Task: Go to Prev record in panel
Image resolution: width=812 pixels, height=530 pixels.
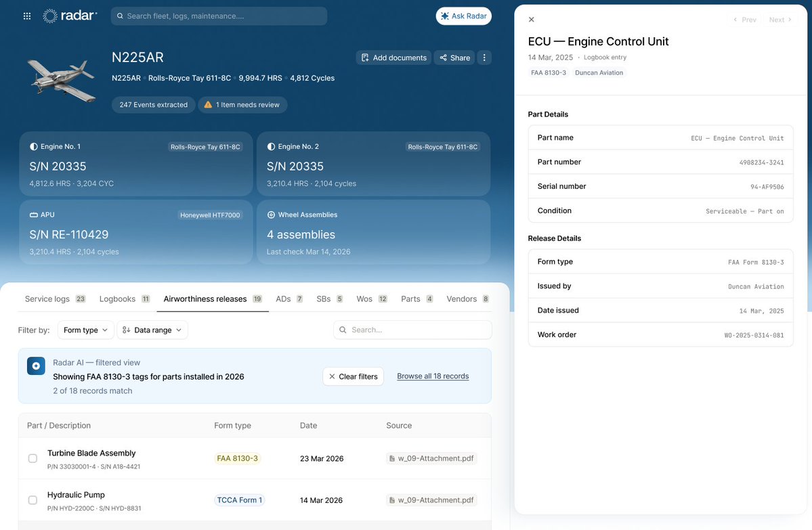Action: [745, 20]
